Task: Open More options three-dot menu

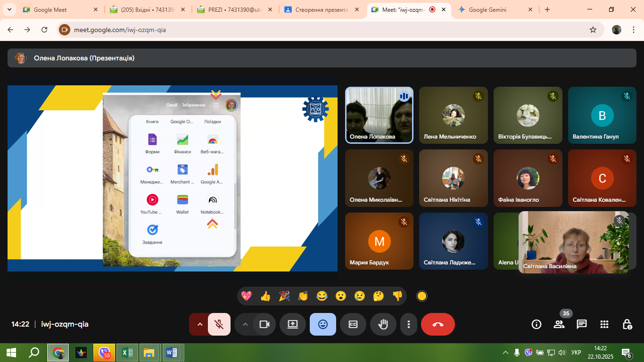Action: [x=409, y=324]
